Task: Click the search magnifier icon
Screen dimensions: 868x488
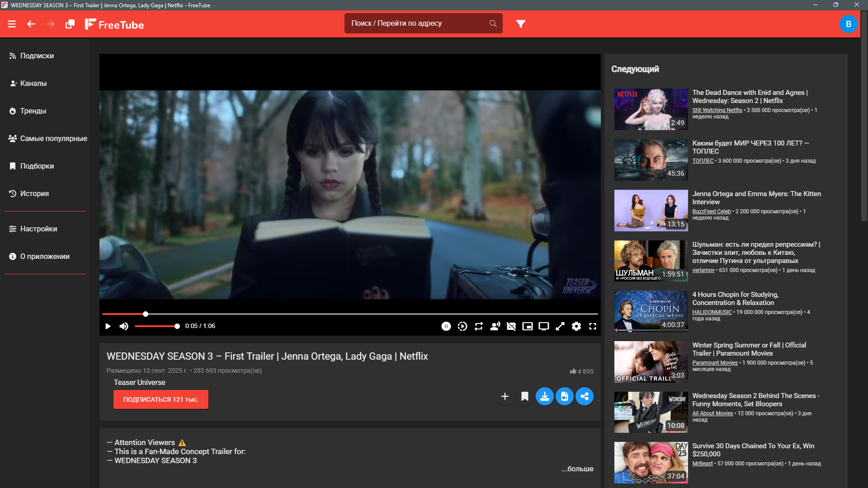Action: [x=493, y=23]
